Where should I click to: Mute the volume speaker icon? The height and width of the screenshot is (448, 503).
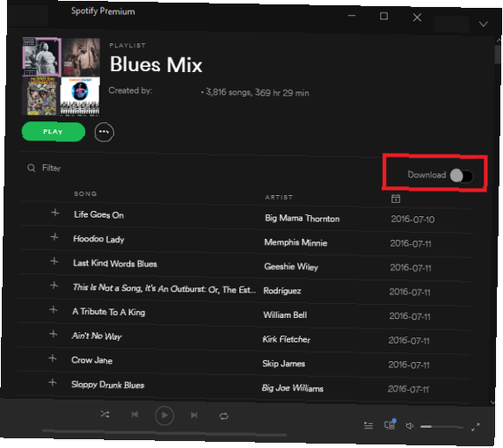click(409, 426)
